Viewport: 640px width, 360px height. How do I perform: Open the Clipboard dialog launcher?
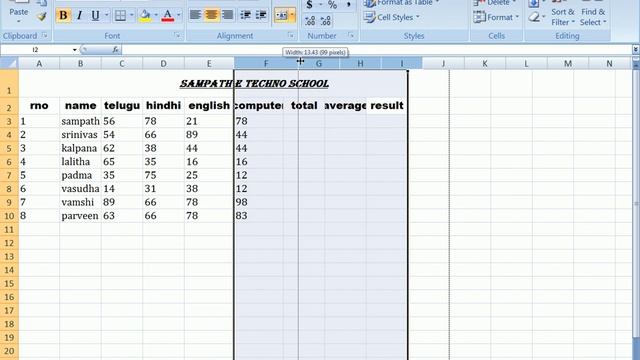(x=45, y=36)
